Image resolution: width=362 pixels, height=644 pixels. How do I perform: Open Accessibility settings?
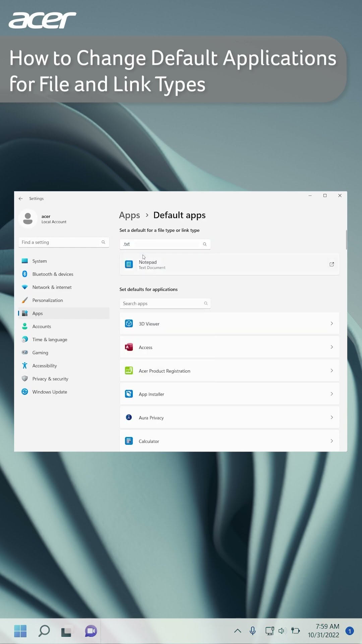pyautogui.click(x=64, y=366)
